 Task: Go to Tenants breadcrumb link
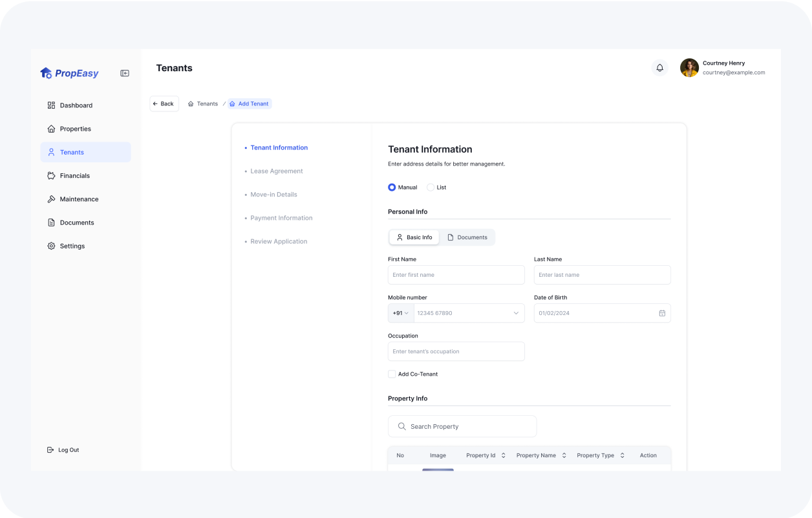(x=203, y=103)
